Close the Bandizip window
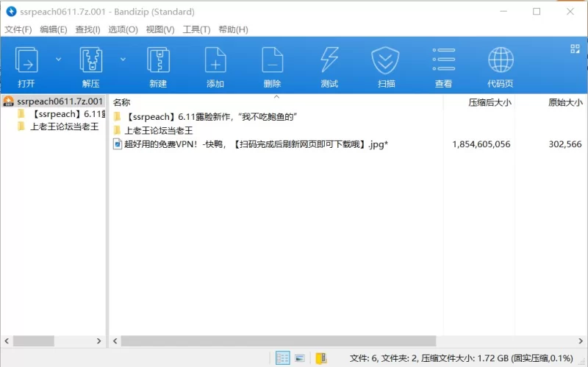Image resolution: width=588 pixels, height=367 pixels. tap(570, 12)
